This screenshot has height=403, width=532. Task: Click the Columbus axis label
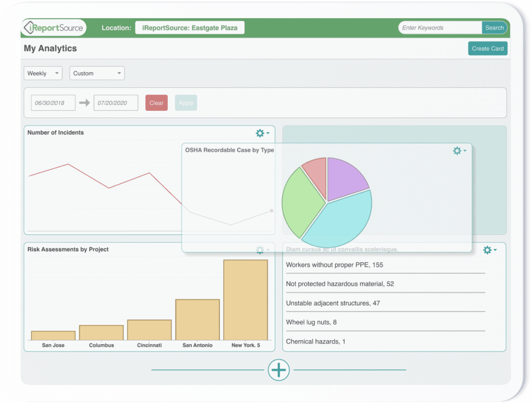[x=101, y=345]
